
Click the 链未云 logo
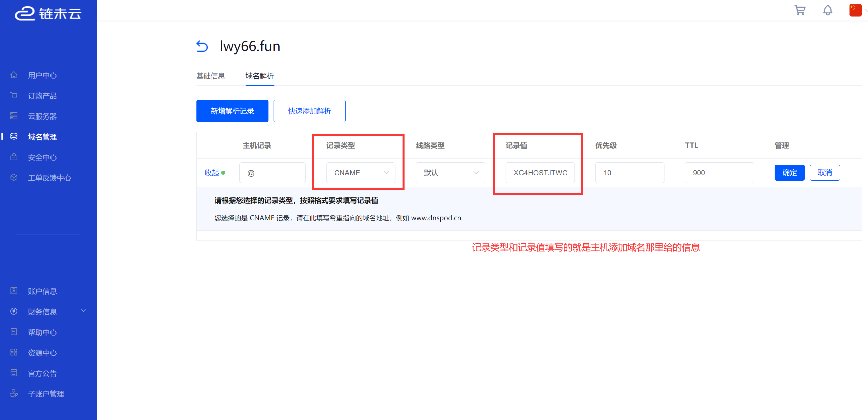pyautogui.click(x=48, y=13)
